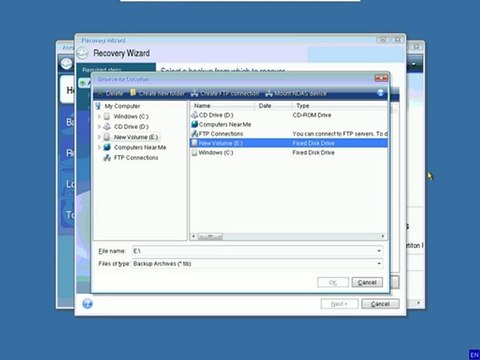Sort list by Date column header
The width and height of the screenshot is (480, 360).
tap(274, 106)
